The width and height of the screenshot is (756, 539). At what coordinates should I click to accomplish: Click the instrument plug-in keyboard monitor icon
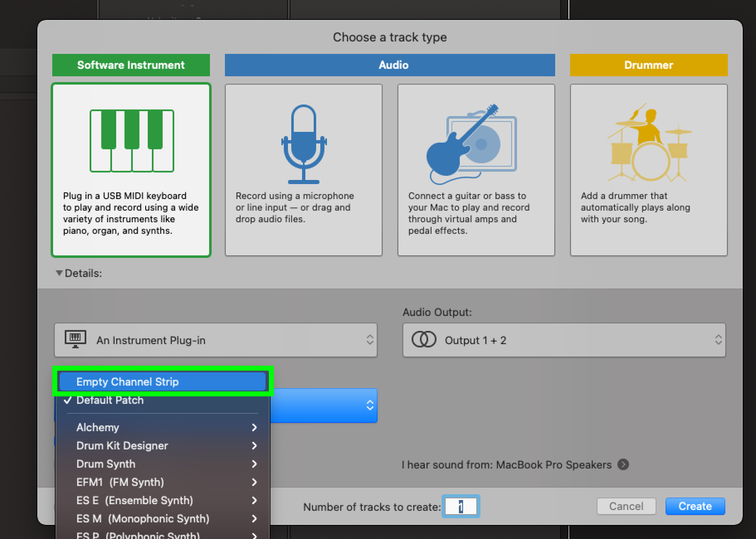pyautogui.click(x=76, y=340)
